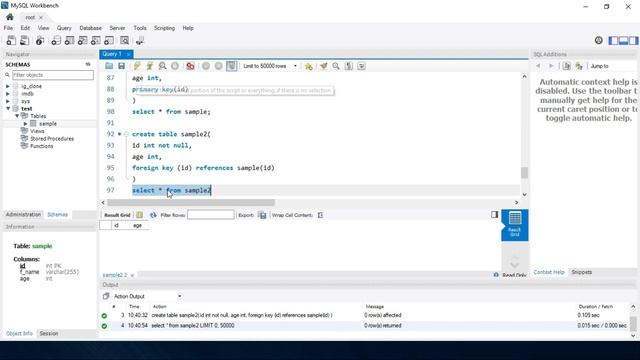Switch to the Session tab
The image size is (640, 360).
point(49,333)
